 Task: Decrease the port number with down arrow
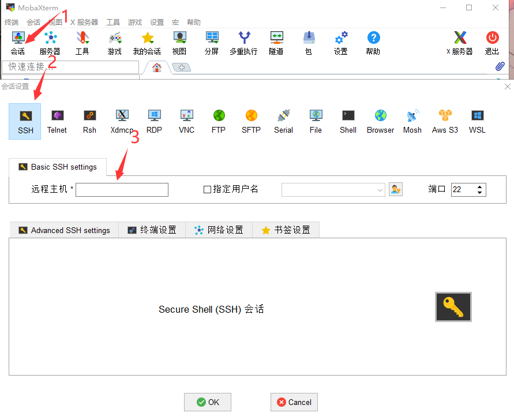[480, 193]
